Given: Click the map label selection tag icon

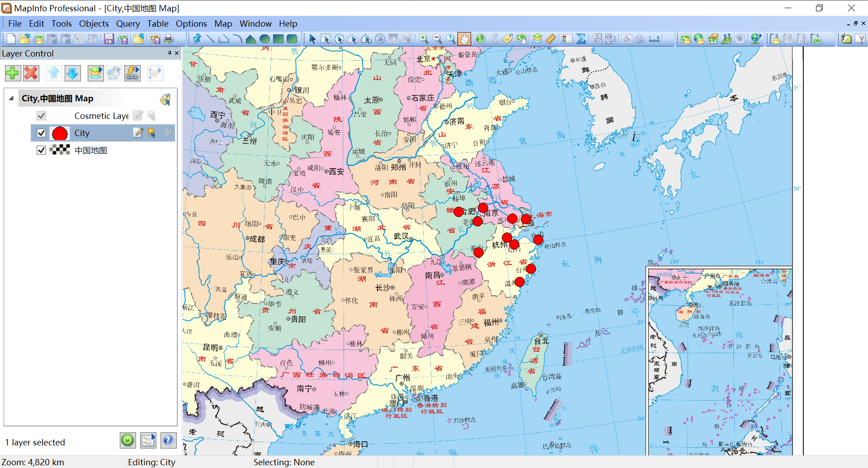Looking at the screenshot, I should [165, 99].
